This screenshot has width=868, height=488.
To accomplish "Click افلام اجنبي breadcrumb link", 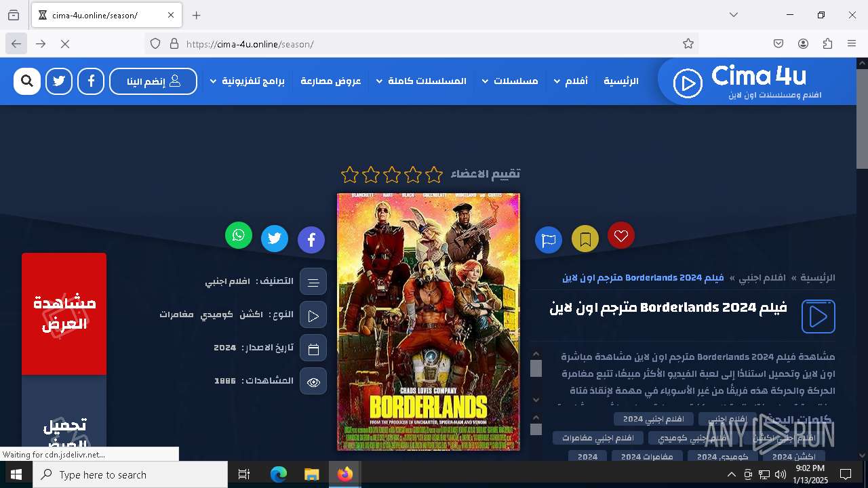I will click(x=762, y=278).
